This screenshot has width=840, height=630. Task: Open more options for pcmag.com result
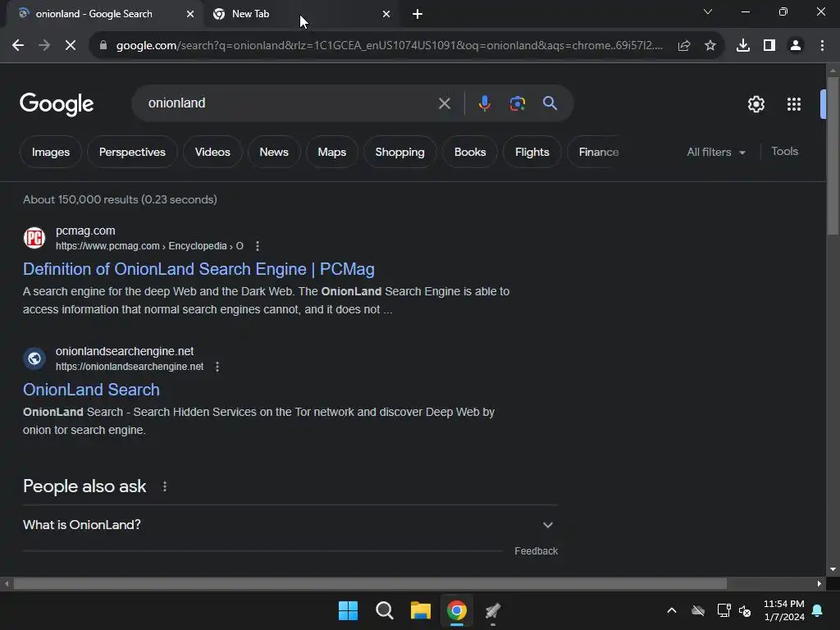click(x=258, y=246)
